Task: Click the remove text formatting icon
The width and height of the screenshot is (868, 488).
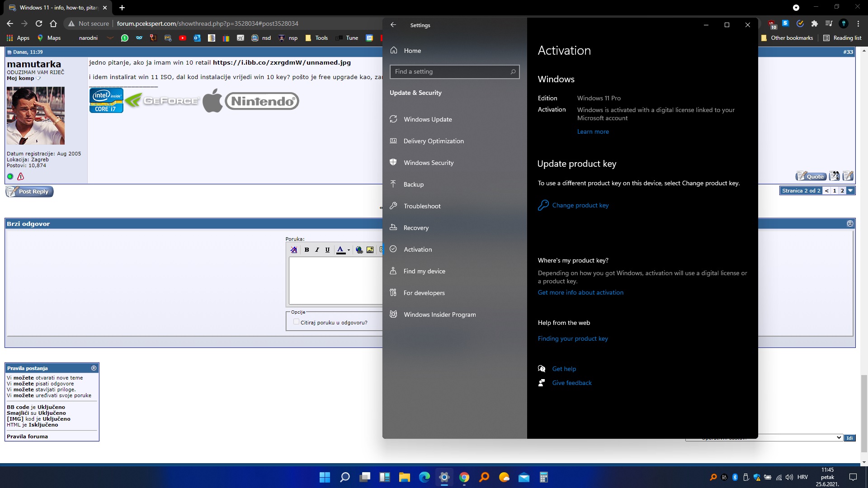Action: [294, 250]
